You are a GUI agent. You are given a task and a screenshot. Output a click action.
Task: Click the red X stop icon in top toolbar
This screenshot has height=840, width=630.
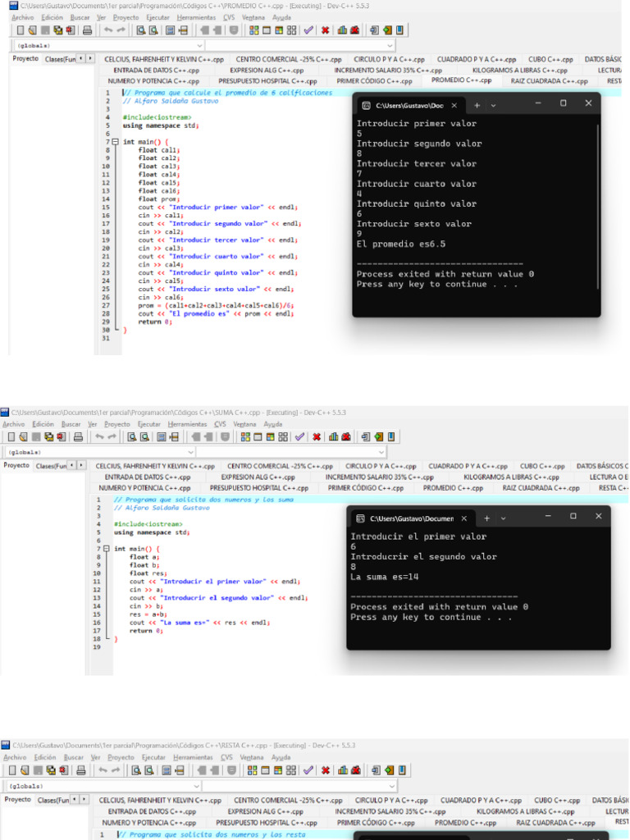(x=325, y=30)
